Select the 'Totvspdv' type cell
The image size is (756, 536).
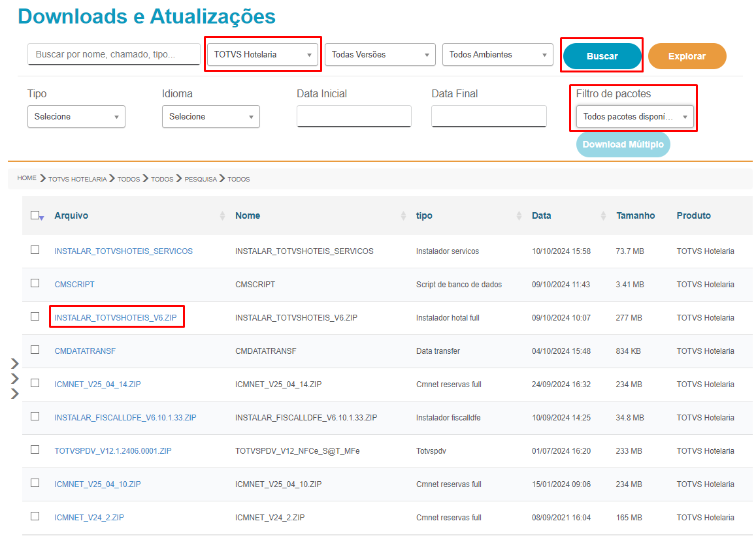[x=431, y=450]
